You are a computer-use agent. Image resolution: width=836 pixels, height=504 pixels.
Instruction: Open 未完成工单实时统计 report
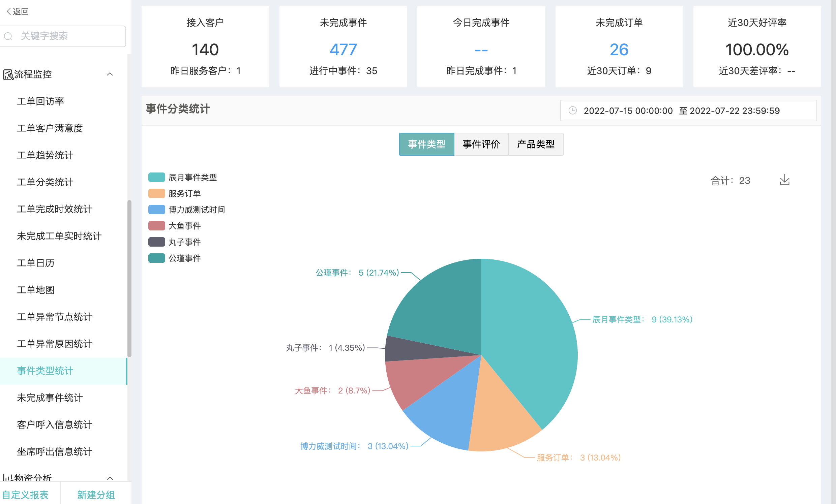pyautogui.click(x=59, y=236)
